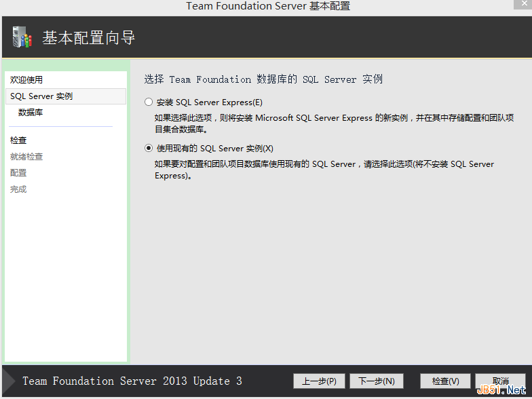
Task: Select the 安装 SQL Server Express(E) radio button
Action: tap(149, 102)
